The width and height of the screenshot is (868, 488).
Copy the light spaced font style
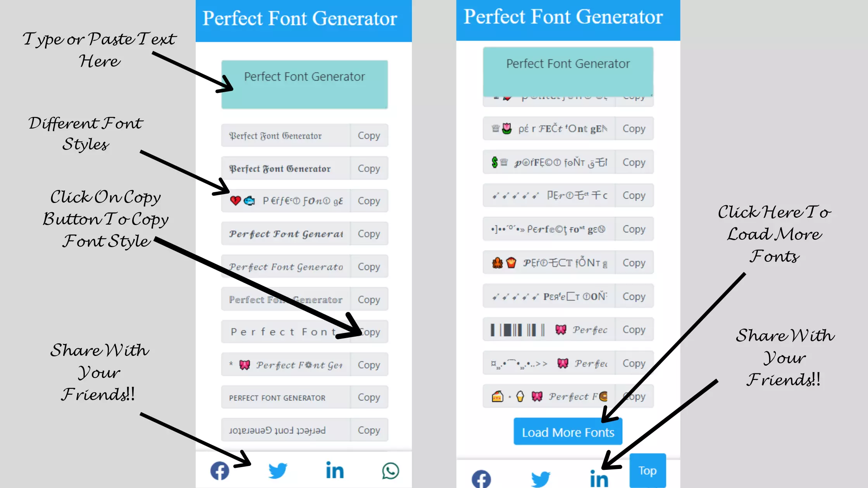(x=369, y=332)
